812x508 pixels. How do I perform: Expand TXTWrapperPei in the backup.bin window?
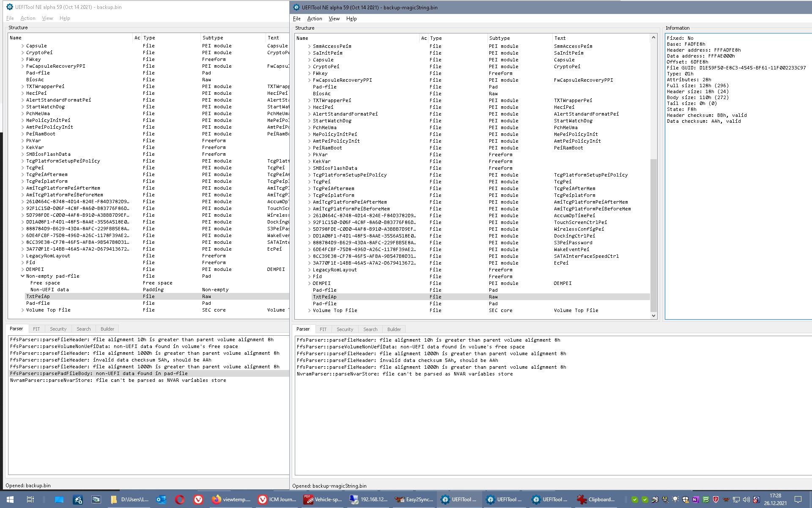22,86
